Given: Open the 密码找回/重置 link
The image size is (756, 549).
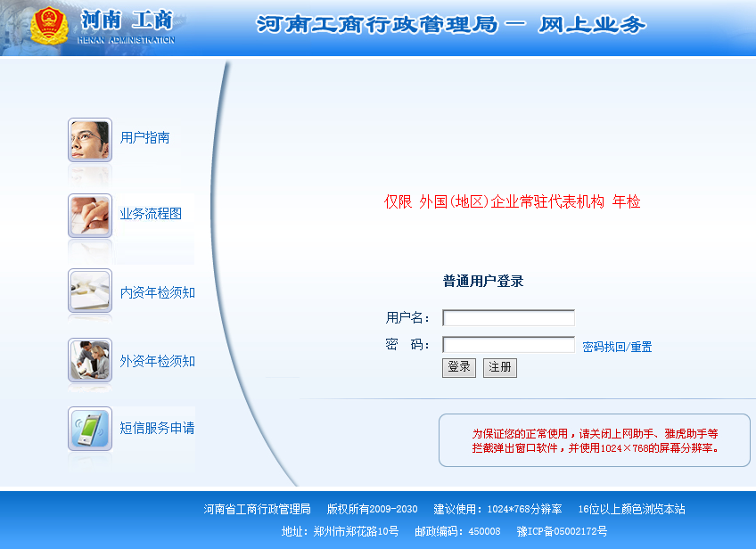Looking at the screenshot, I should pos(617,347).
